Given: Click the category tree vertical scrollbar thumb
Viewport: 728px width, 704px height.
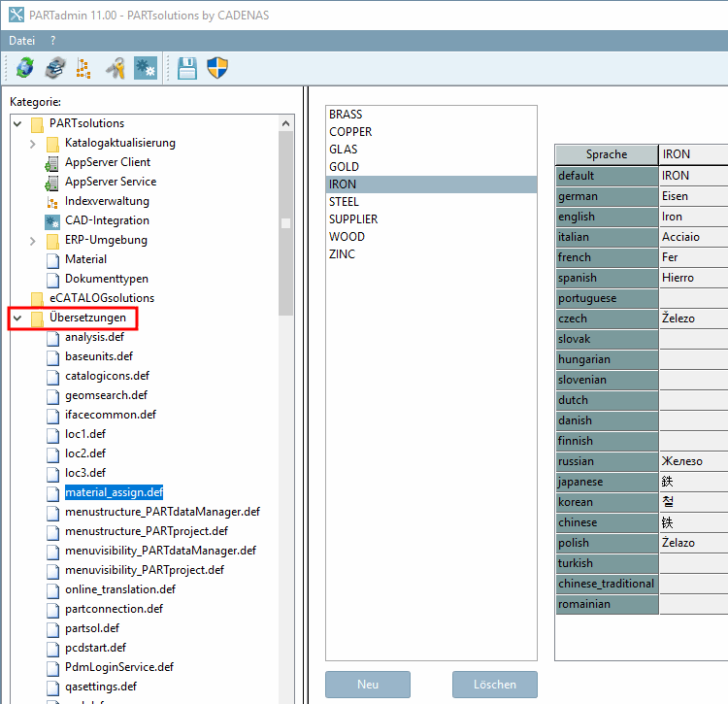Looking at the screenshot, I should (285, 223).
